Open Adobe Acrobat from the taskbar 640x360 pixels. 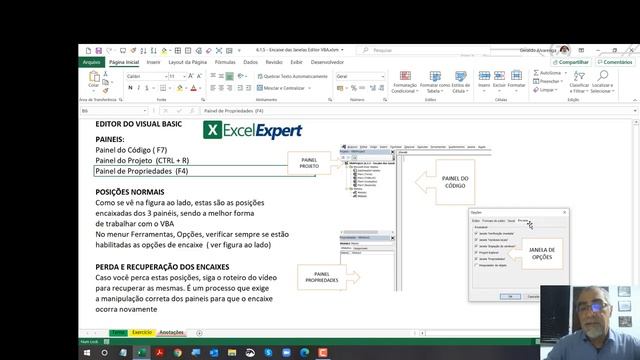point(160,353)
